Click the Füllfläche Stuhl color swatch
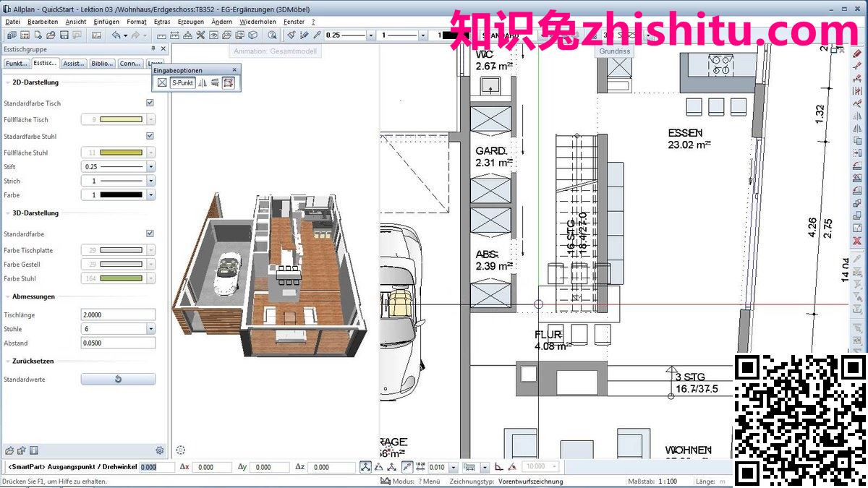 pyautogui.click(x=121, y=153)
